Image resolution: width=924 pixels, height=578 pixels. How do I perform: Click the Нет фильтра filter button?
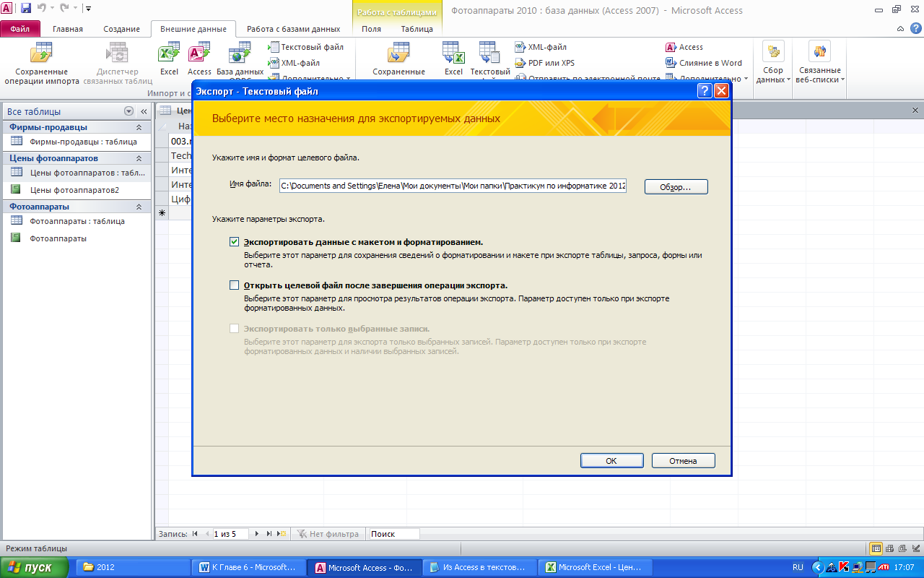[327, 534]
